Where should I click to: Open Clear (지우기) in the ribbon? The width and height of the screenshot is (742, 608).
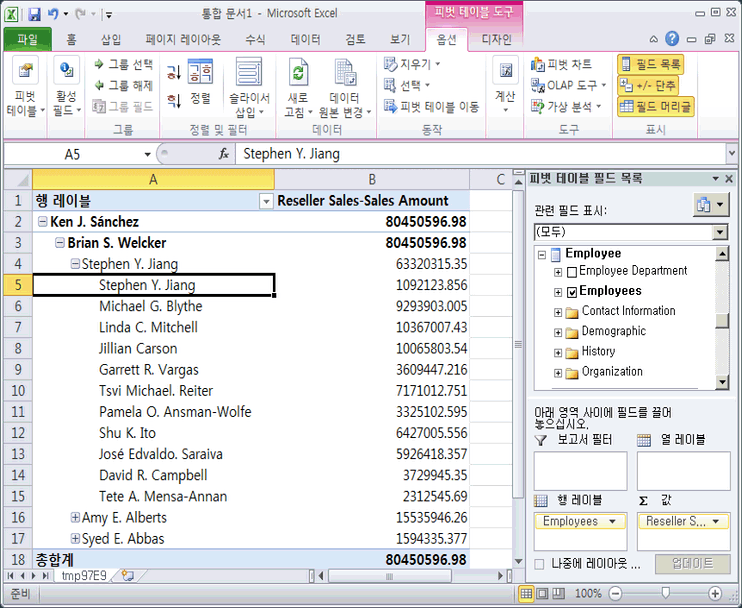412,64
